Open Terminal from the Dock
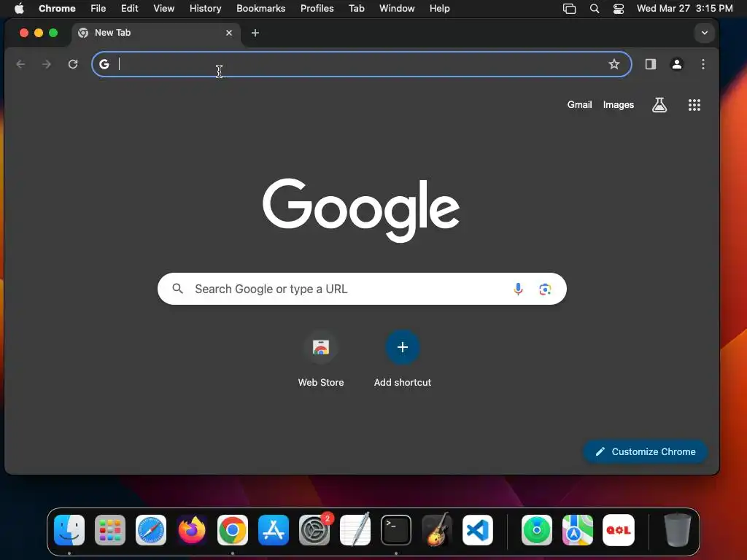747x560 pixels. tap(396, 530)
